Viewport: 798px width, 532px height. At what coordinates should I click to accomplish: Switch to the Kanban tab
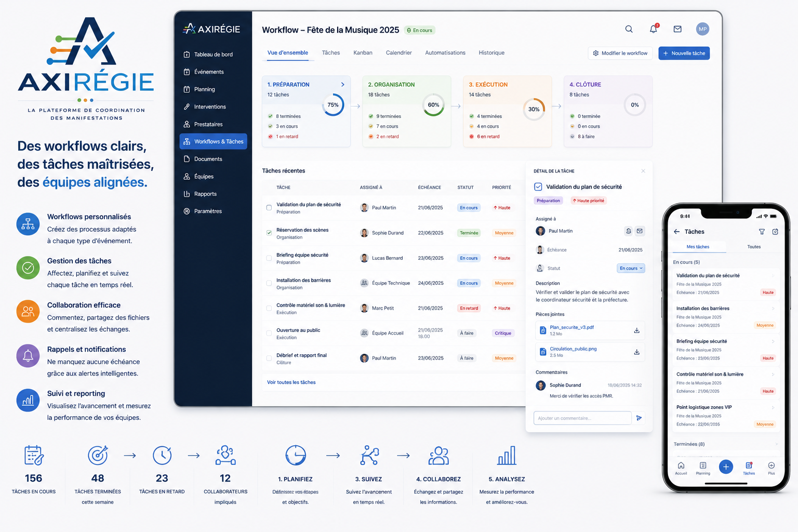pos(363,53)
